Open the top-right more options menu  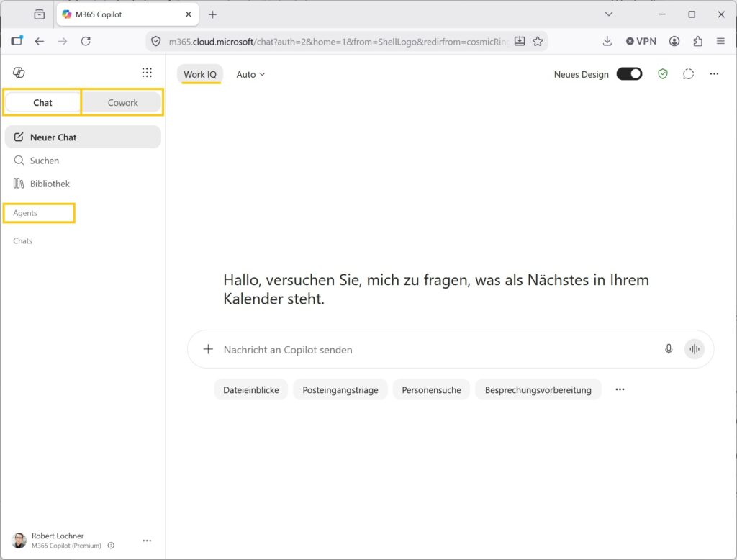(714, 74)
